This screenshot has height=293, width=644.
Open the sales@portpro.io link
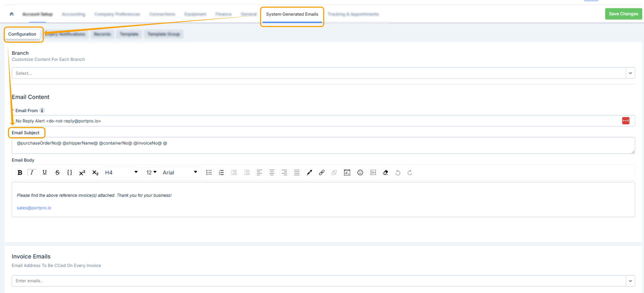pos(34,208)
